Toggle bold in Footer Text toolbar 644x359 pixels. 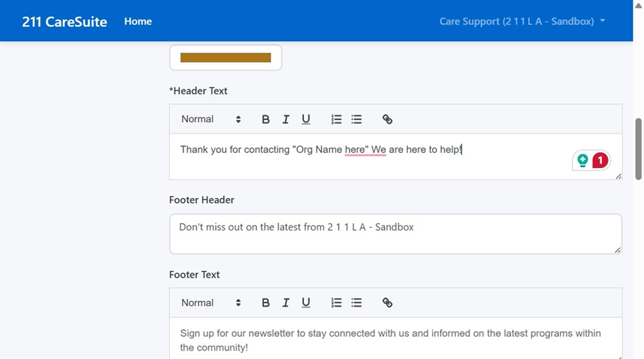(265, 303)
